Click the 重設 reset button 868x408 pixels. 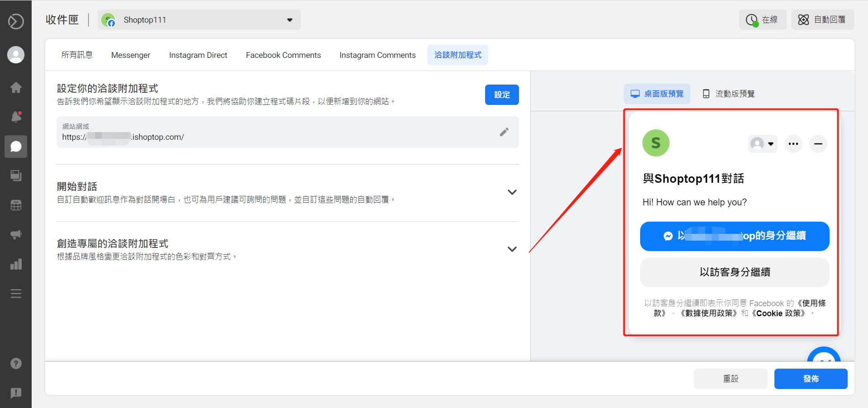[x=731, y=379]
